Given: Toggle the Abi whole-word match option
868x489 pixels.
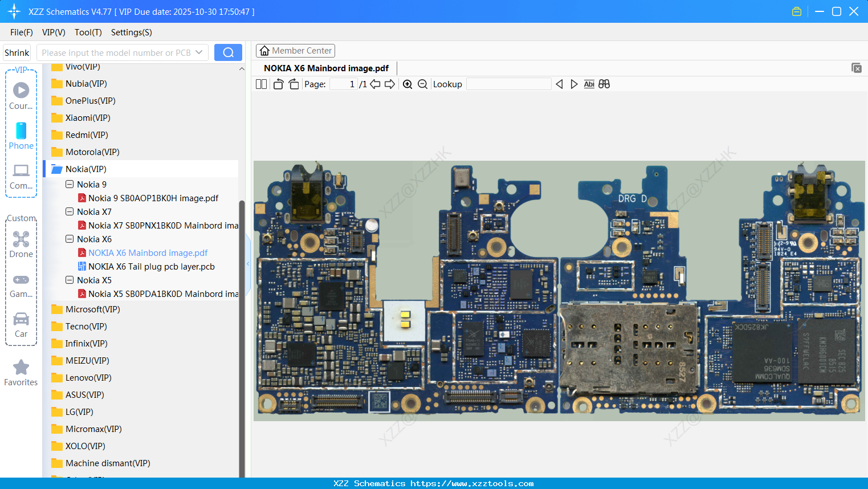Looking at the screenshot, I should 589,84.
